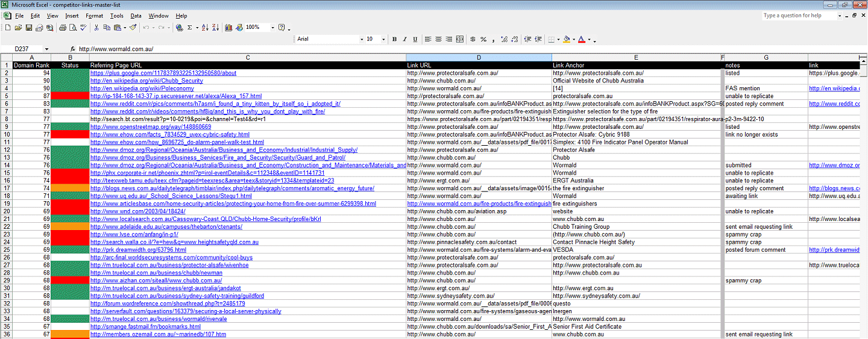Sort ascending A to Z

tap(205, 27)
